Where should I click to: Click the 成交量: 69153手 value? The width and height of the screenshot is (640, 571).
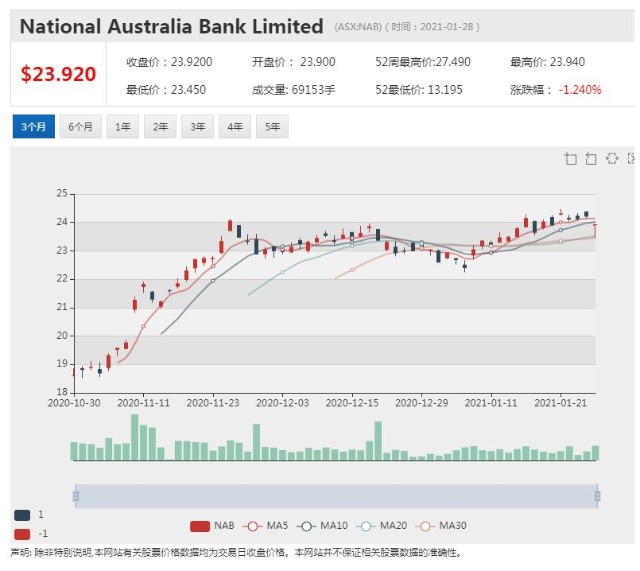(293, 90)
